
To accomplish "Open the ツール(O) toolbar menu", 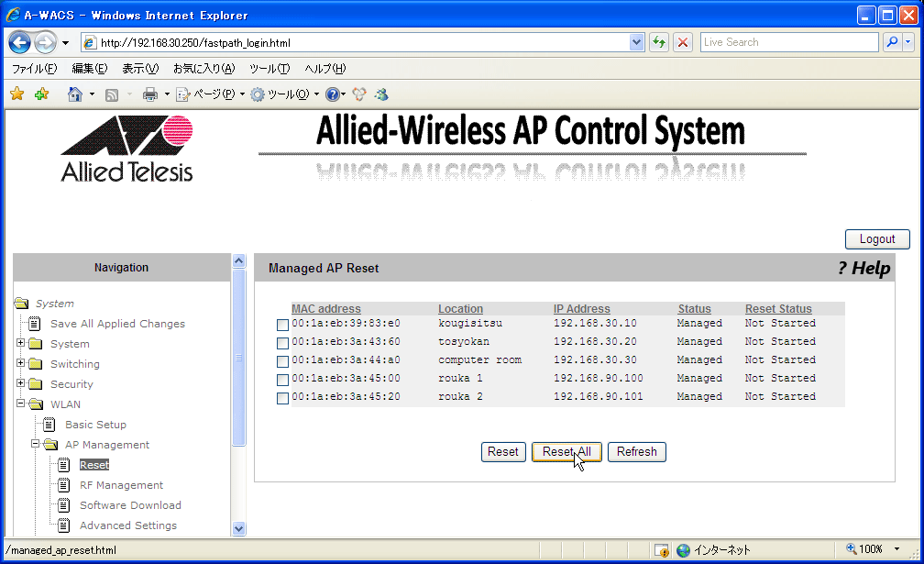I will click(x=284, y=94).
